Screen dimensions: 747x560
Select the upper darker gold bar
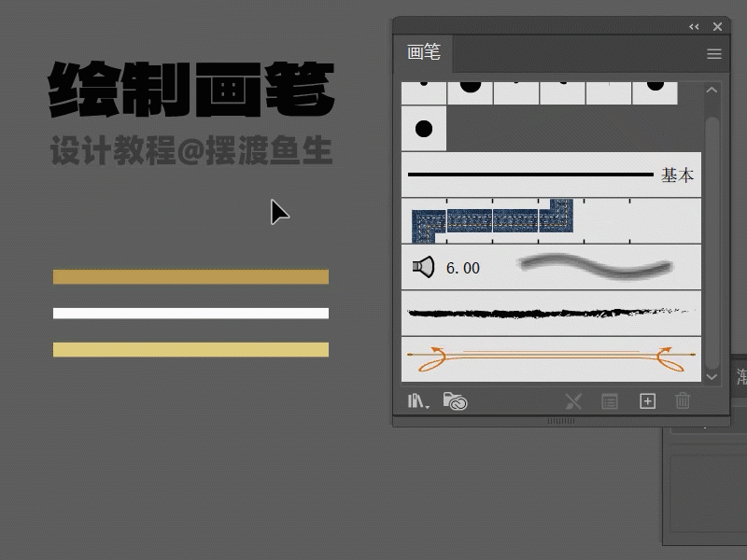click(190, 276)
